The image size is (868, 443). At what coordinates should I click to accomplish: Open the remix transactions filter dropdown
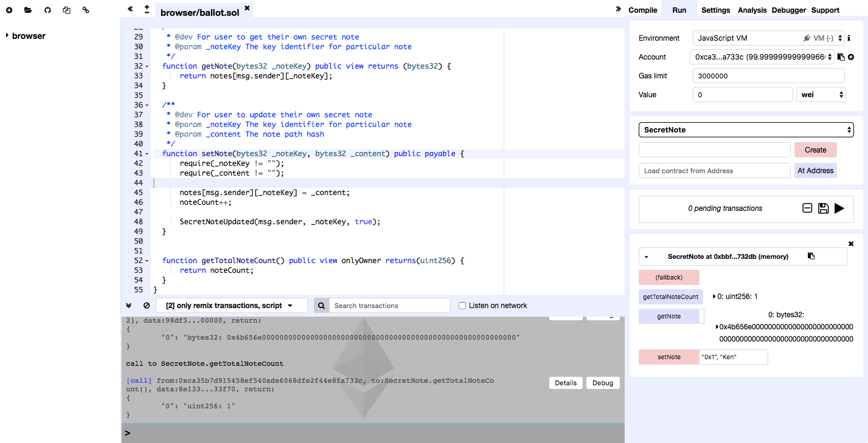[232, 306]
